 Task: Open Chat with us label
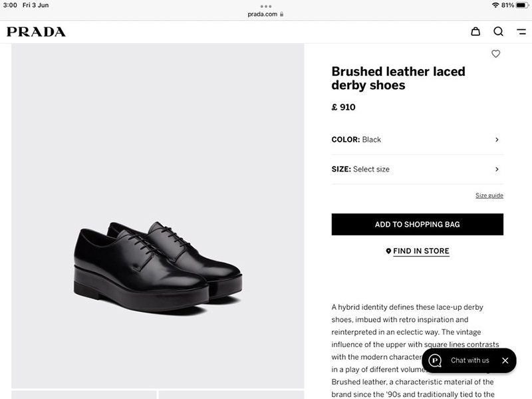469,360
